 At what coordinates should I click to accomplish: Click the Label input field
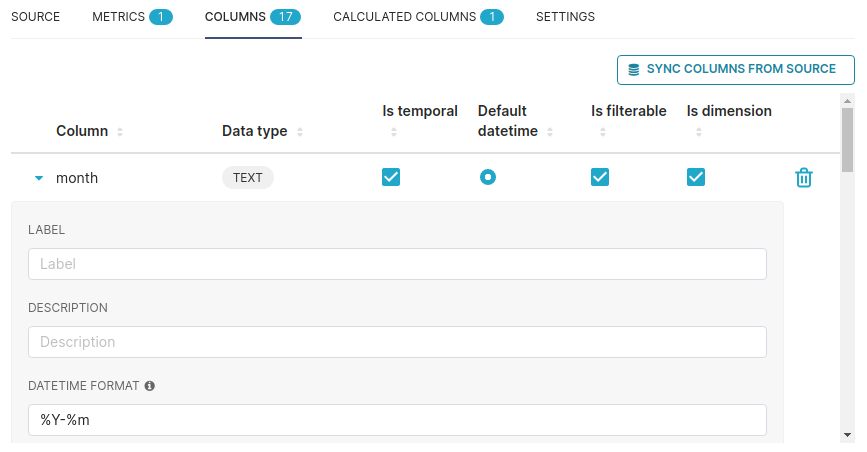397,264
